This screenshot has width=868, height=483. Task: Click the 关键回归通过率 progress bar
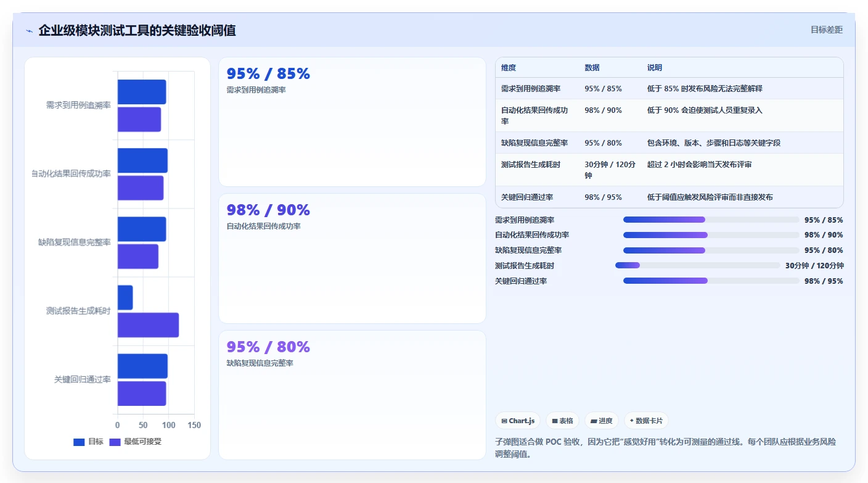pyautogui.click(x=711, y=281)
